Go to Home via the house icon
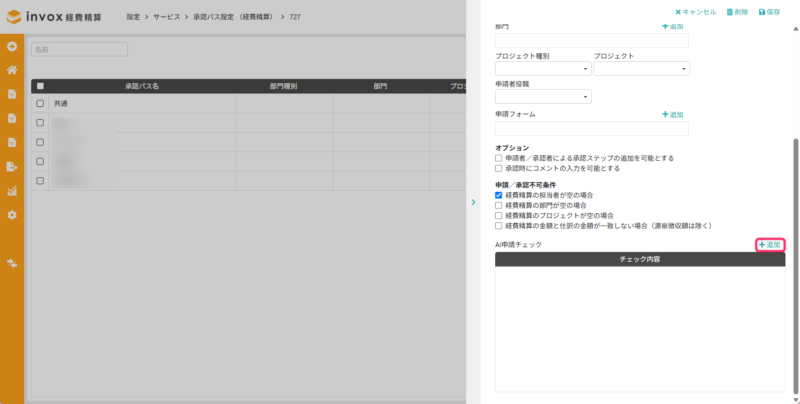 (12, 70)
